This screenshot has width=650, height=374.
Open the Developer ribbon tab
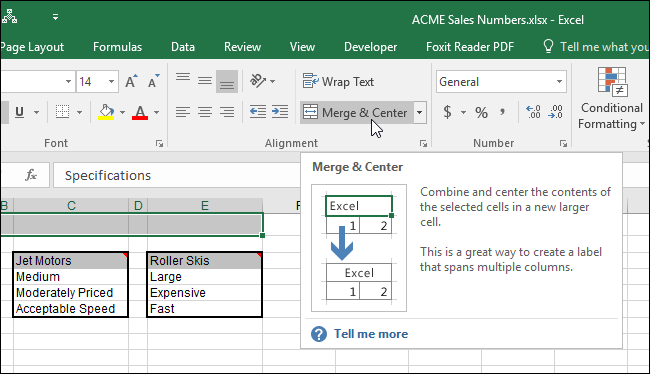coord(370,47)
